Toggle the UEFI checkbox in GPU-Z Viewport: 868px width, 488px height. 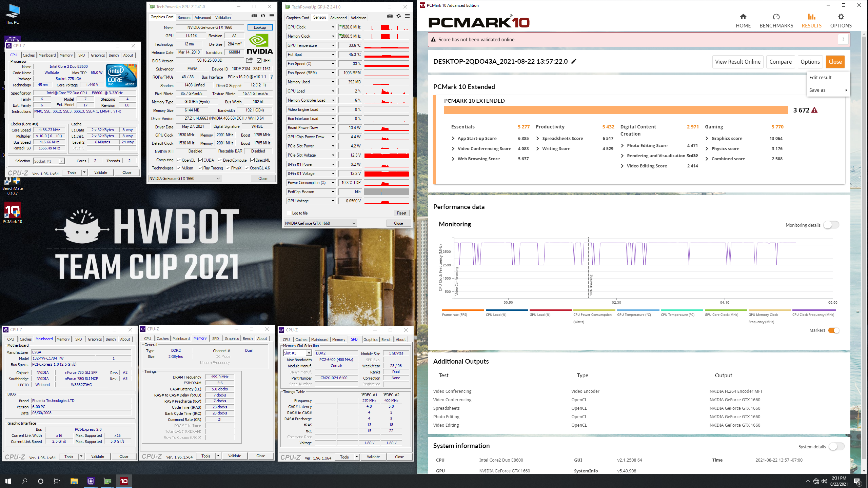click(x=259, y=61)
